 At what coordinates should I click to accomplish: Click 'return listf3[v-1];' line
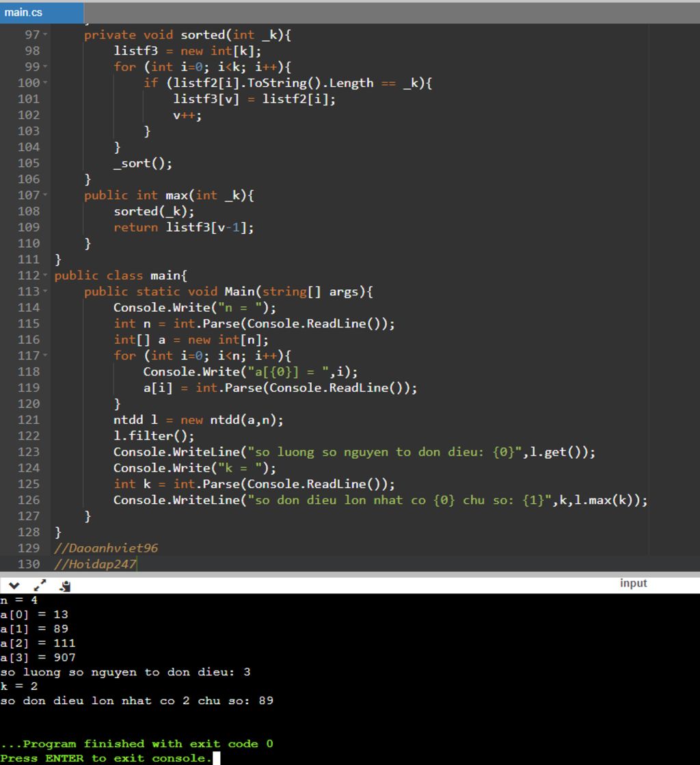pos(183,228)
